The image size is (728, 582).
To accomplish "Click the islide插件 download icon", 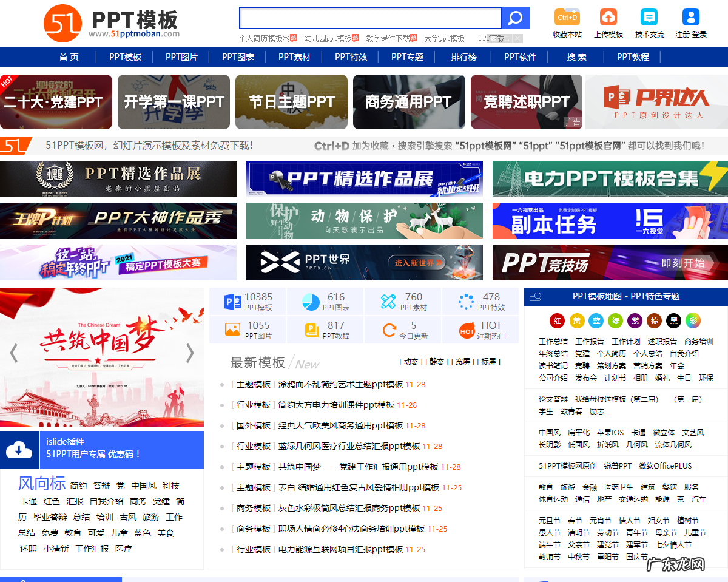I will click(19, 450).
